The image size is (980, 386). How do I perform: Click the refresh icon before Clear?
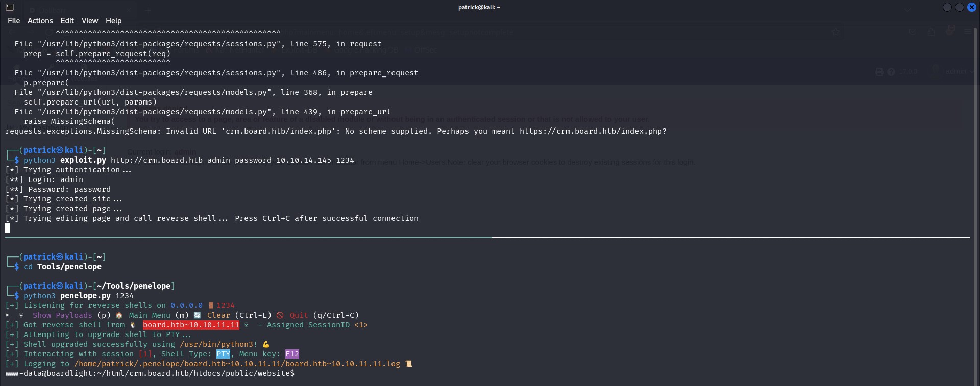pos(197,315)
